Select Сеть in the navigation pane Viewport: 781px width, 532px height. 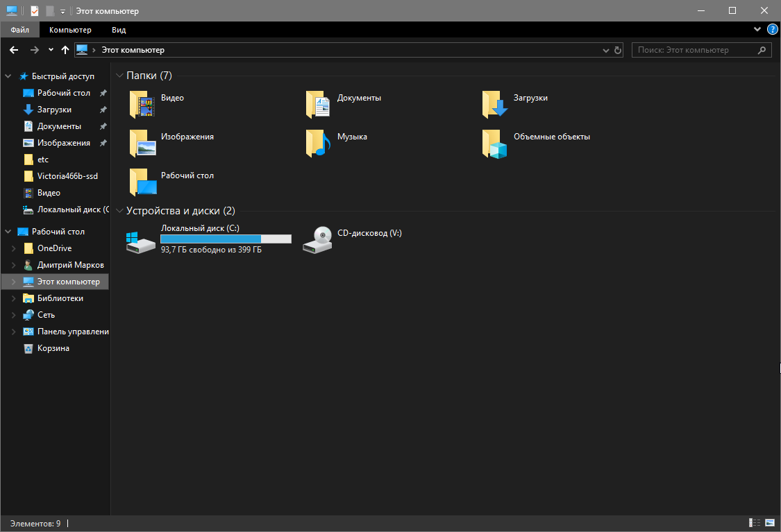[46, 315]
